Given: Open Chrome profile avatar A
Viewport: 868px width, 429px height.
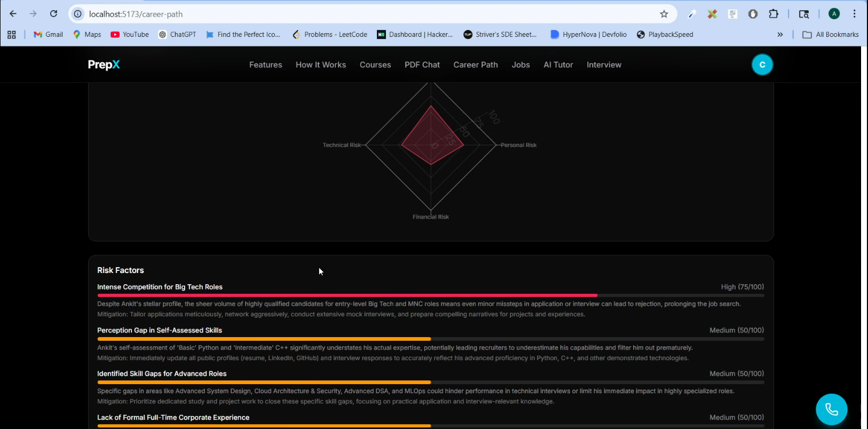Looking at the screenshot, I should coord(834,14).
